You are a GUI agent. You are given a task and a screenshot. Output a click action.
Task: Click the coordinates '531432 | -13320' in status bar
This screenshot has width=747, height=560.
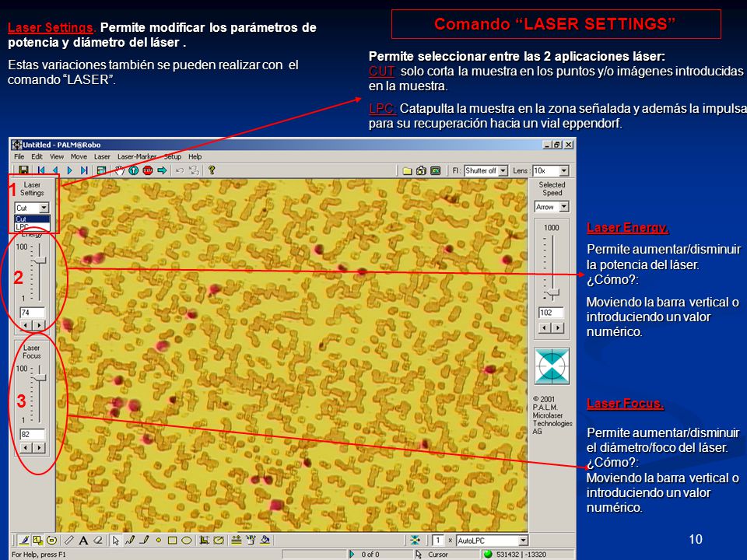pyautogui.click(x=521, y=555)
